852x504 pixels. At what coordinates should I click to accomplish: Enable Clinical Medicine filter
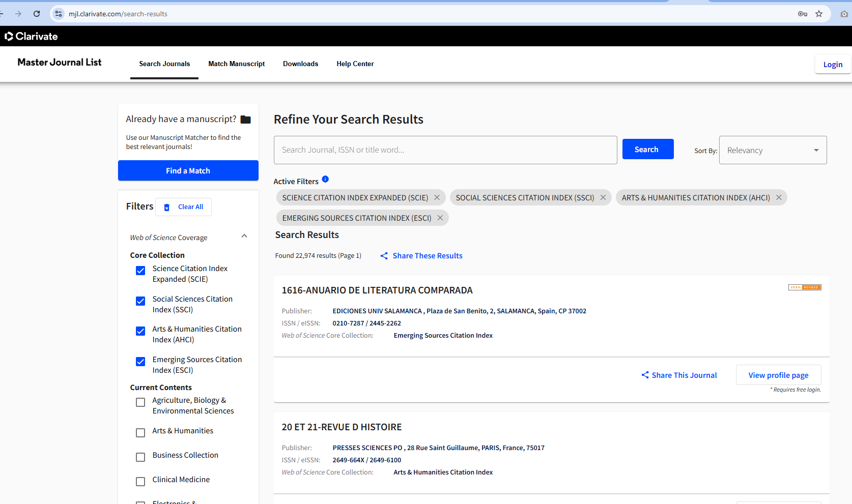click(140, 482)
